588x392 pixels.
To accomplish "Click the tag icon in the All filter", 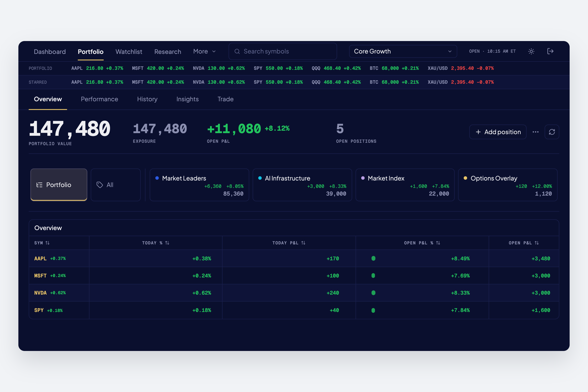I will point(100,185).
